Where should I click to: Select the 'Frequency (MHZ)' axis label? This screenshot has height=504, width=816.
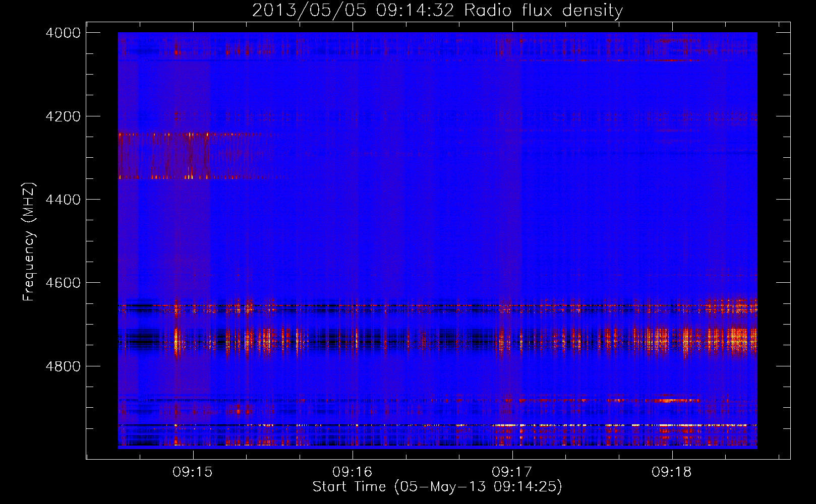pyautogui.click(x=29, y=242)
